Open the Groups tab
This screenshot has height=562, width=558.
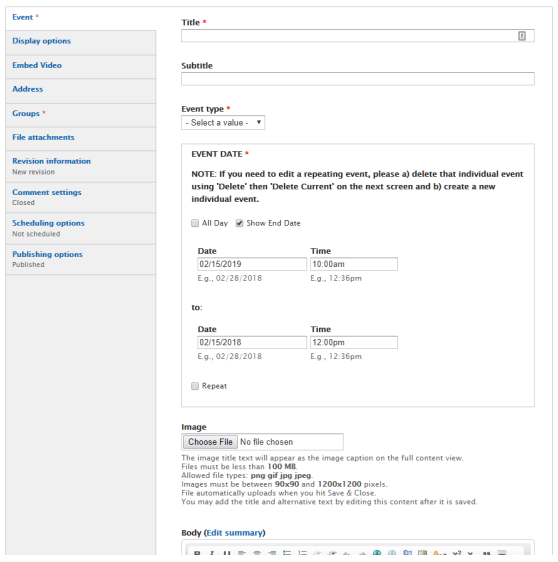pos(81,114)
